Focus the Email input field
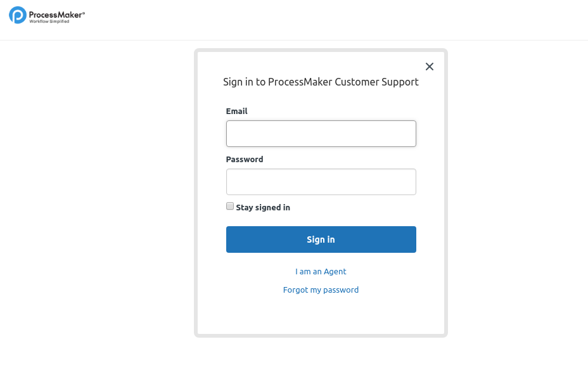The image size is (588, 370). tap(321, 134)
